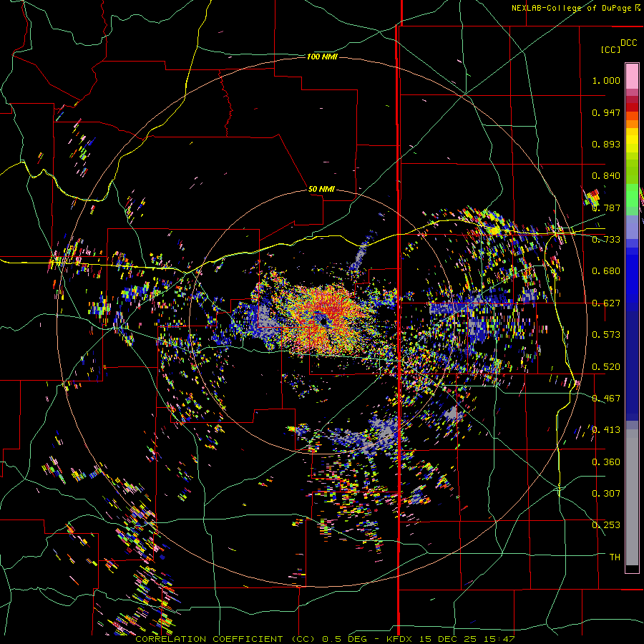Click the 0.680 legend value

[606, 271]
